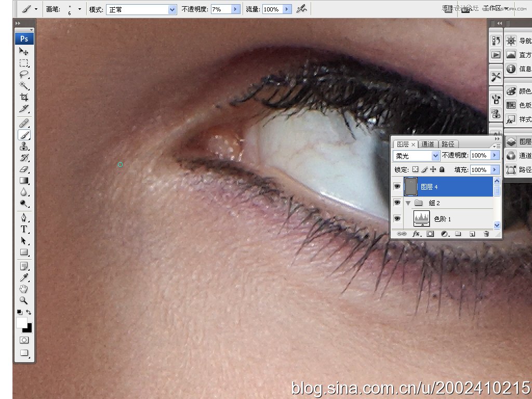Viewport: 532px width, 399px height.
Task: Select the Move tool
Action: [24, 51]
